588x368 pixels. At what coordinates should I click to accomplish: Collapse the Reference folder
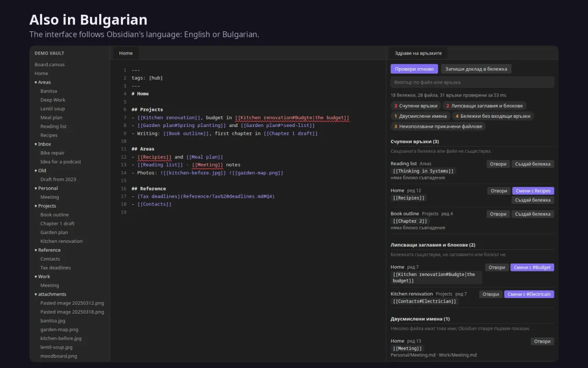pos(47,250)
